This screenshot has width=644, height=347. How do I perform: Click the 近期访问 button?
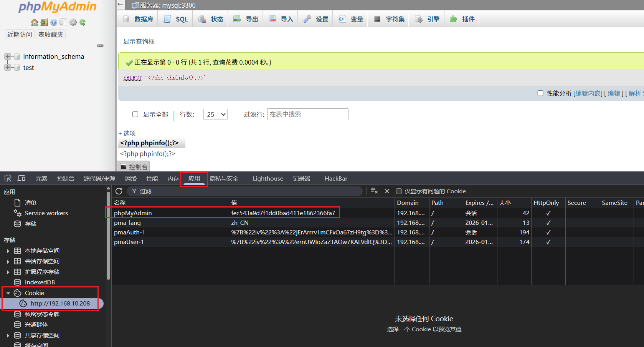click(x=20, y=35)
